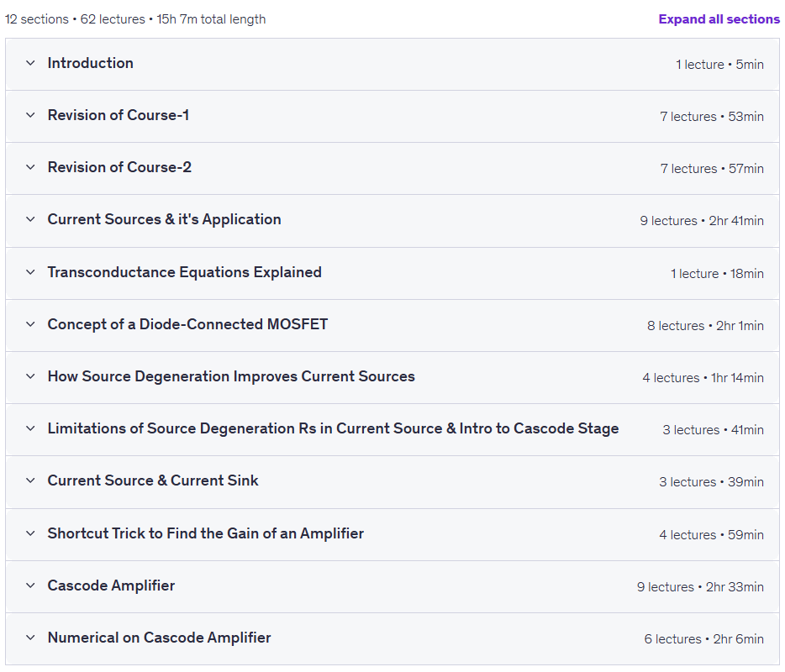
Task: Expand Current Source & Current Sink chevron
Action: 30,480
